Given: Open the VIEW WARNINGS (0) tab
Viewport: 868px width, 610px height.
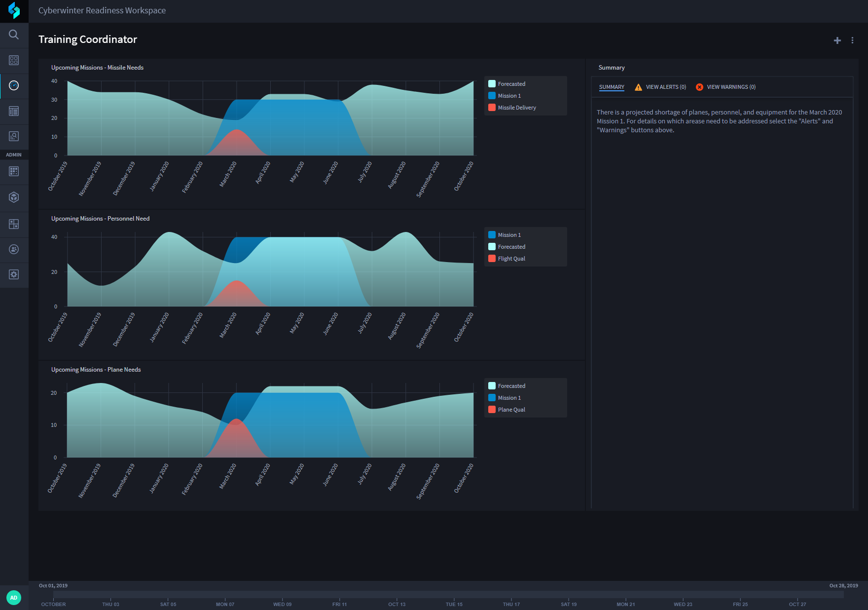Looking at the screenshot, I should pyautogui.click(x=731, y=87).
